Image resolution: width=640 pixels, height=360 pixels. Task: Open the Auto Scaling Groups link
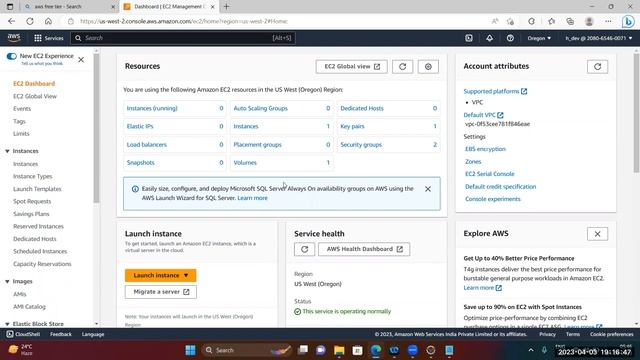click(260, 108)
